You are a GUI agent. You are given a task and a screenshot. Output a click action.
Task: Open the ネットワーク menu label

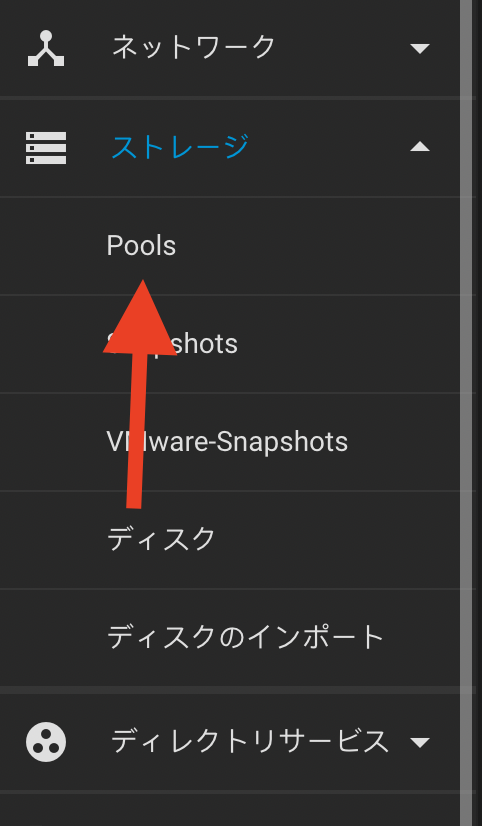[194, 47]
